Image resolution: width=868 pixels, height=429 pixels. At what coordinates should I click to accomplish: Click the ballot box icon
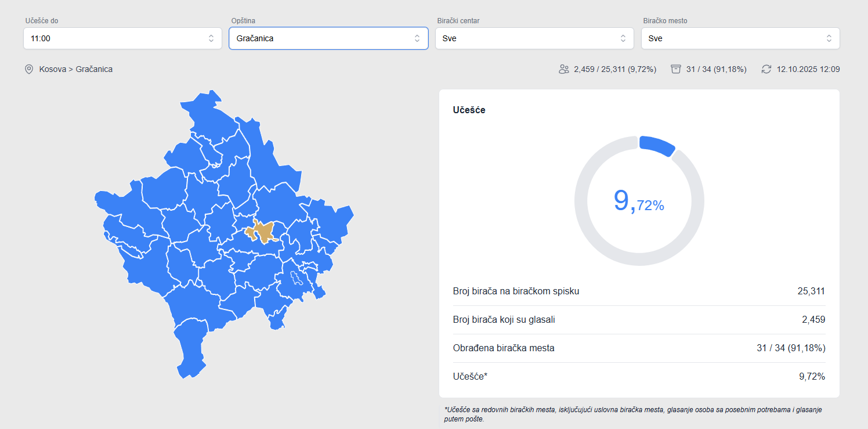(675, 69)
